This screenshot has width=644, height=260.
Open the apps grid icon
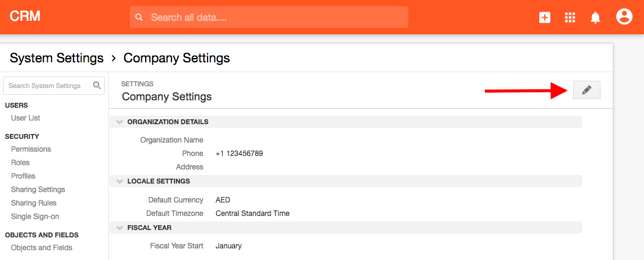pos(570,17)
